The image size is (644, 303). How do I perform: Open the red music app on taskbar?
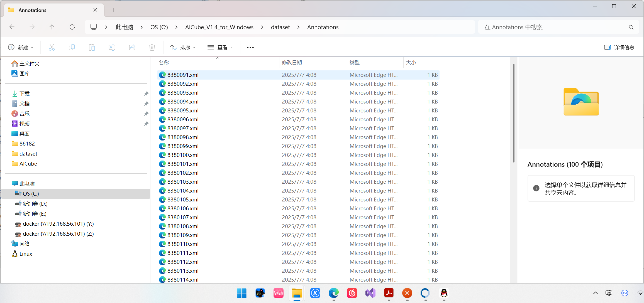pyautogui.click(x=352, y=293)
